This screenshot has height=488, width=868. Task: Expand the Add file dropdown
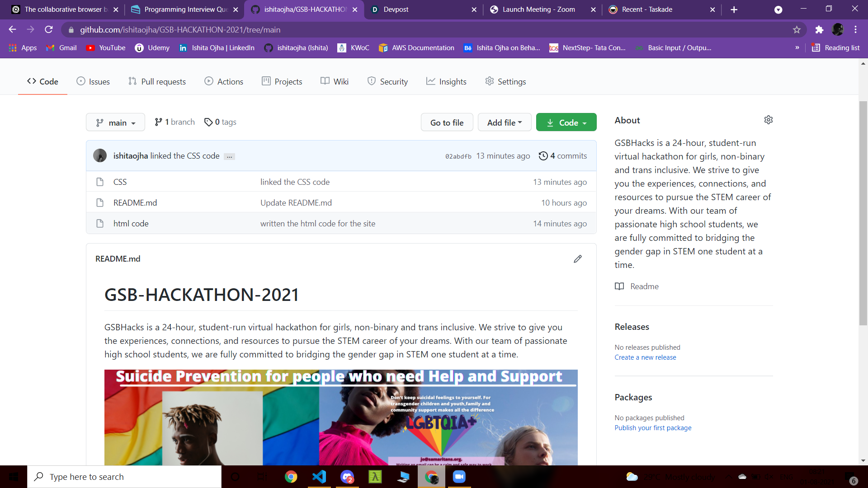pos(504,122)
